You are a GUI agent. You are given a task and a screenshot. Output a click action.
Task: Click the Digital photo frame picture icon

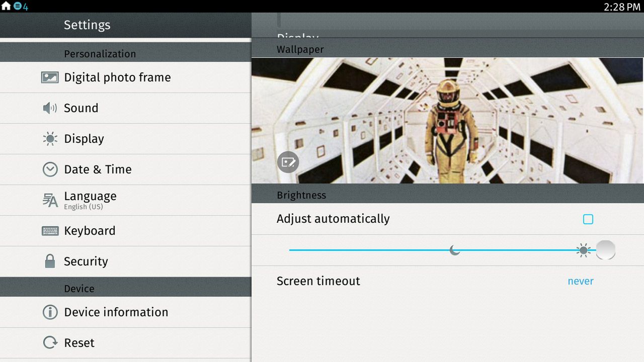click(50, 77)
